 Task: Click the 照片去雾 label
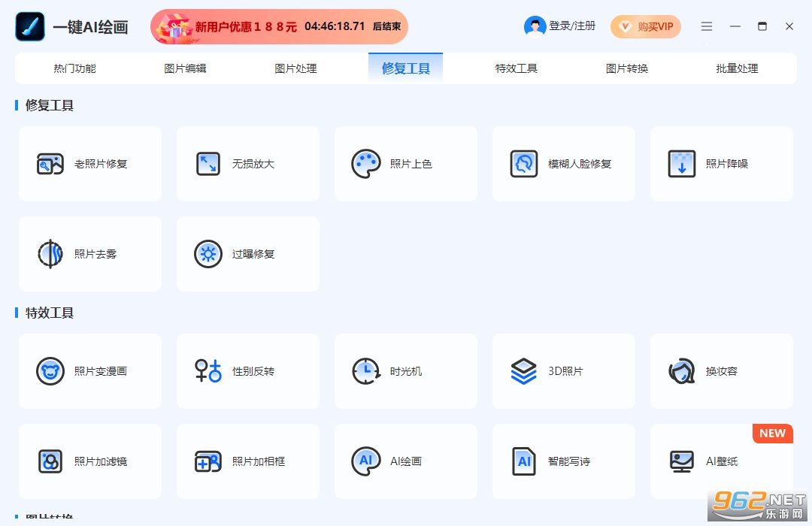click(x=95, y=254)
